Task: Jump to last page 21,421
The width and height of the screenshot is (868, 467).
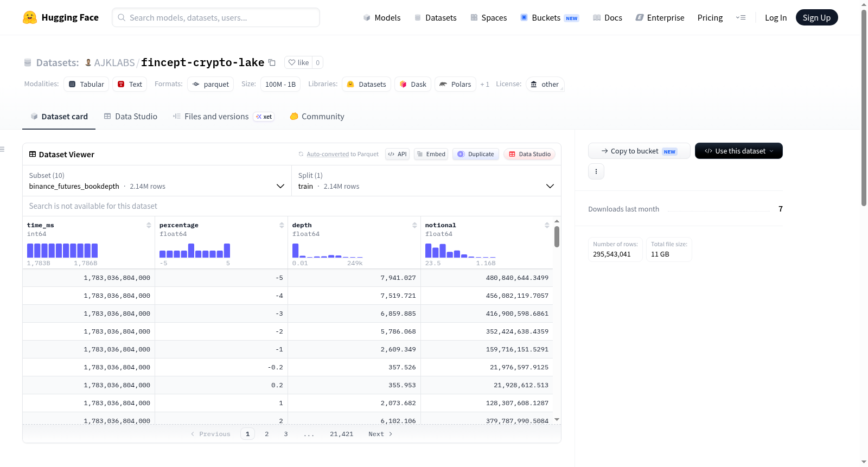Action: (342, 434)
